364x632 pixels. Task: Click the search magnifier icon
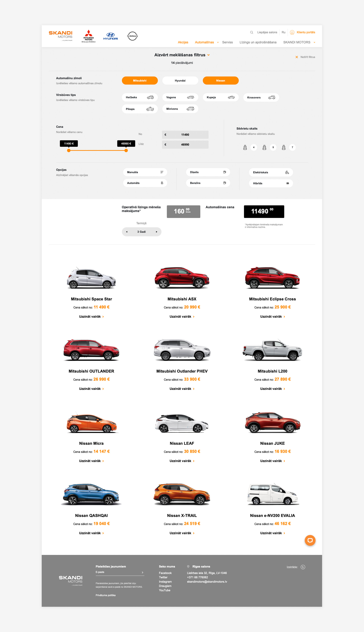[252, 32]
